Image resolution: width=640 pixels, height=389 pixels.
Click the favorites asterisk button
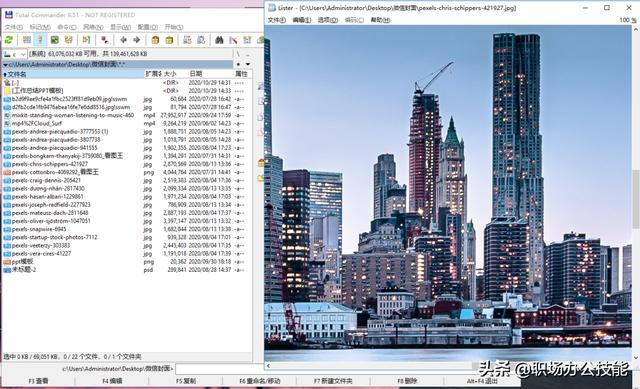(238, 64)
